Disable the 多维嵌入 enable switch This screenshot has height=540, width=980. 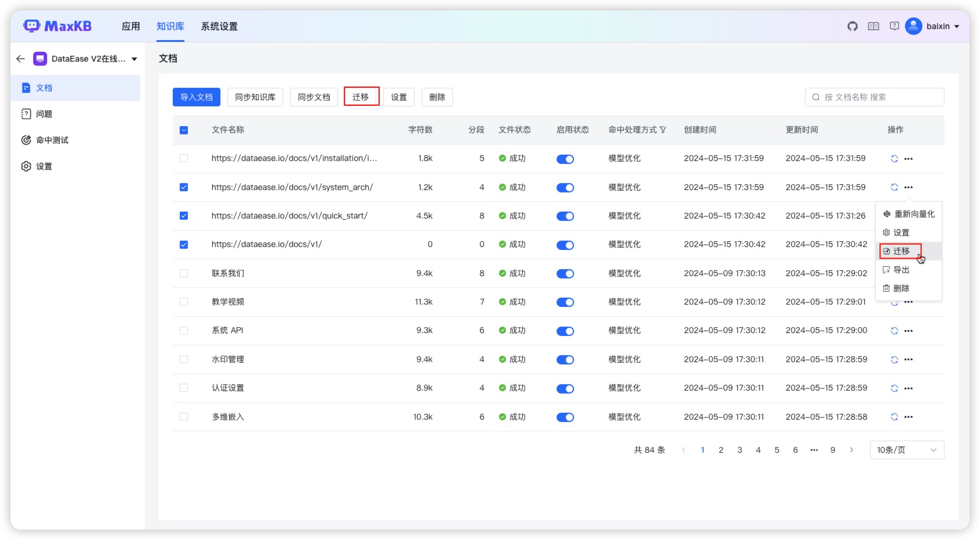565,417
